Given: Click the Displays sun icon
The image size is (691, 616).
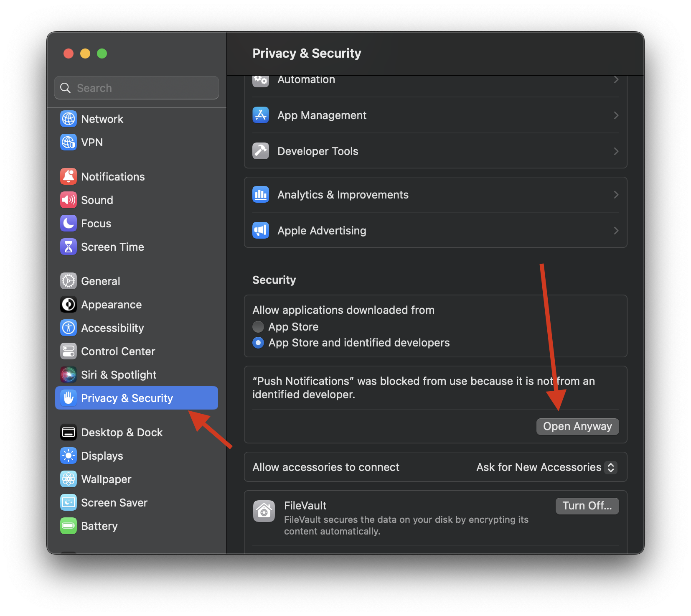Looking at the screenshot, I should (x=69, y=456).
